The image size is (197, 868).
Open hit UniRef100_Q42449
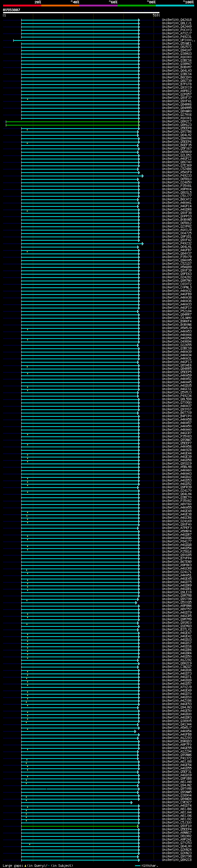click(176, 26)
